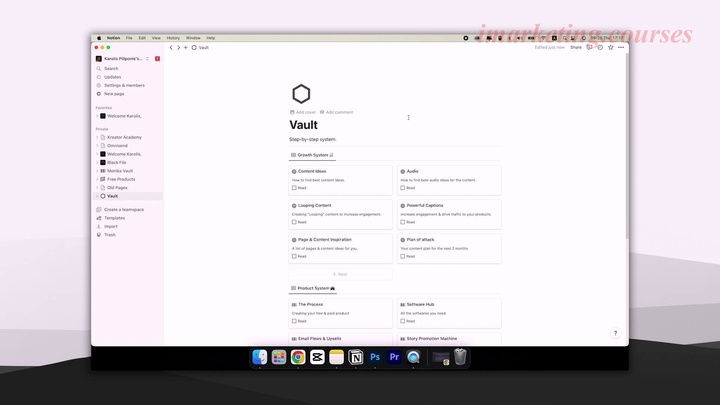Open the three-dot page options menu

[x=621, y=47]
